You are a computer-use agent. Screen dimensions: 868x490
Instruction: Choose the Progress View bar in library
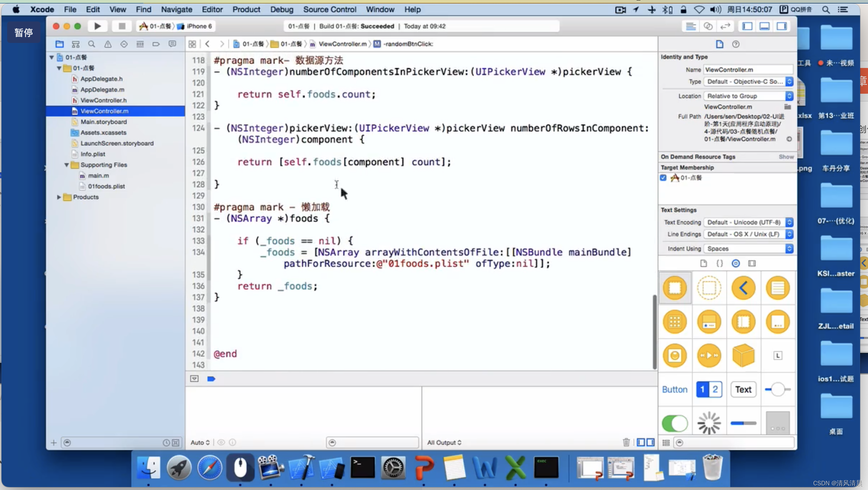pos(743,423)
